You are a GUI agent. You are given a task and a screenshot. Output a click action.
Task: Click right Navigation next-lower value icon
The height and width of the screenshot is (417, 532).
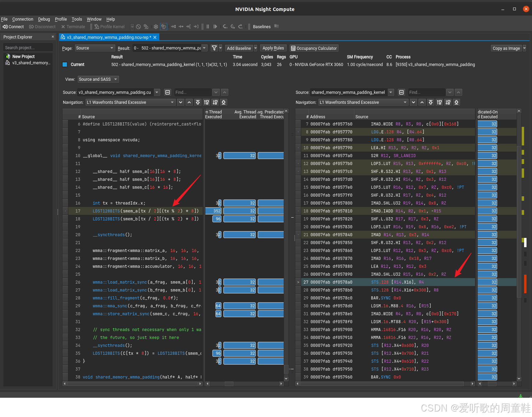(x=448, y=102)
